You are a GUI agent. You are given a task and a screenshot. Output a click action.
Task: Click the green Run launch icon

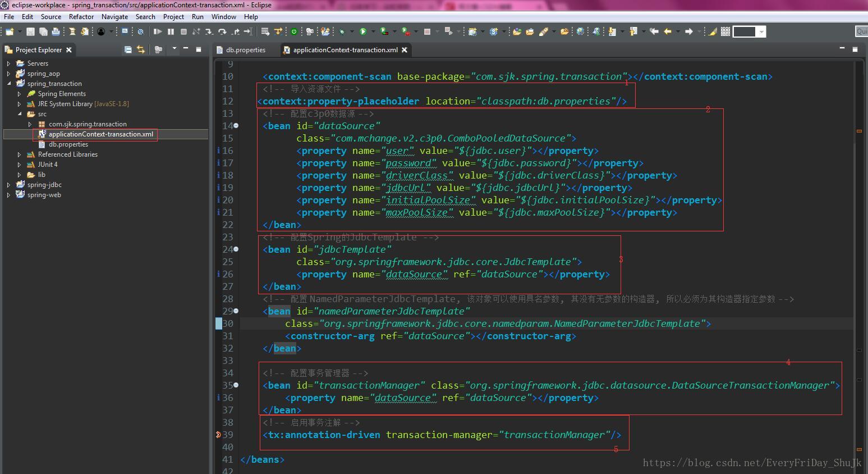pyautogui.click(x=362, y=31)
